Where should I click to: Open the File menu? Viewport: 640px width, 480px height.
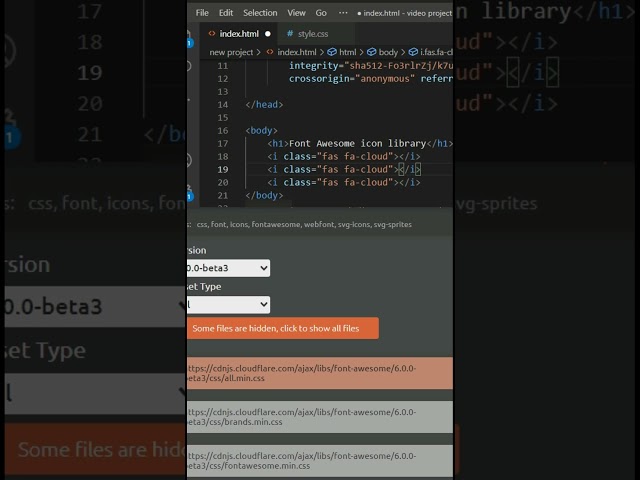tap(202, 13)
